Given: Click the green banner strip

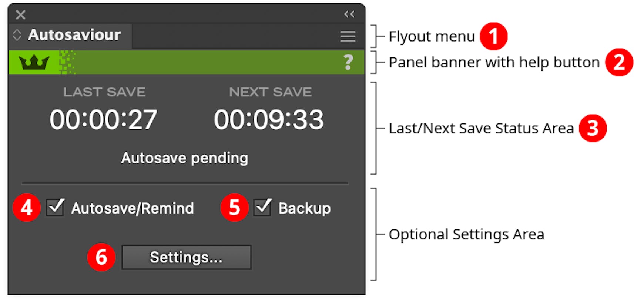Looking at the screenshot, I should (x=185, y=62).
